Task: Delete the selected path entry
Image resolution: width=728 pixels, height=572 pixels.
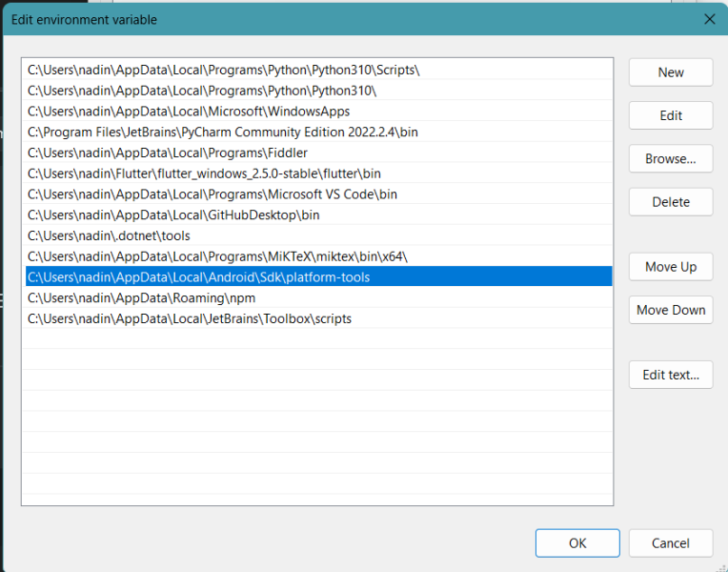Action: click(x=671, y=202)
